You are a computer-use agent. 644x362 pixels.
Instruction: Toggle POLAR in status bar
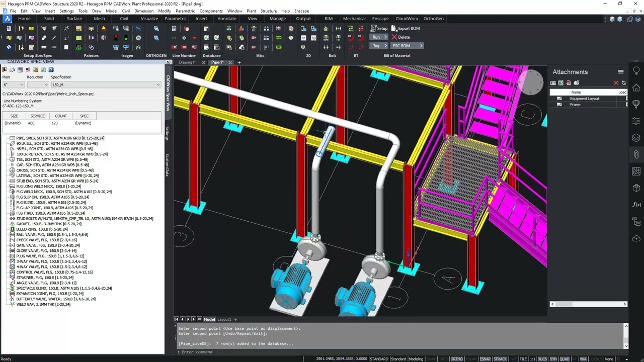click(471, 359)
